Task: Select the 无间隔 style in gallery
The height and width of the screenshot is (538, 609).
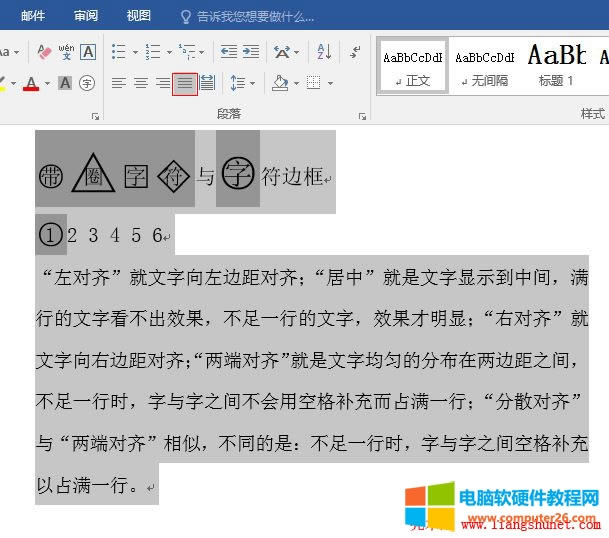Action: 484,65
